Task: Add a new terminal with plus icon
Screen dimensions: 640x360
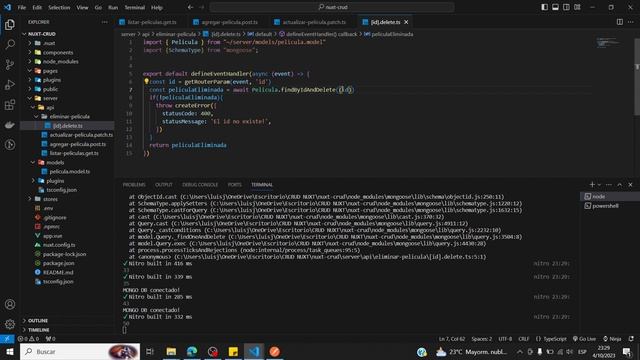Action: 592,184
